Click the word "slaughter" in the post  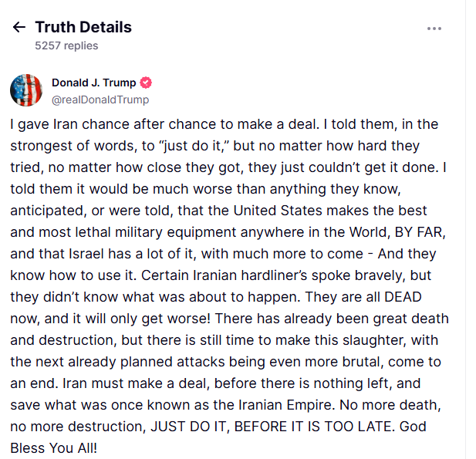374,340
